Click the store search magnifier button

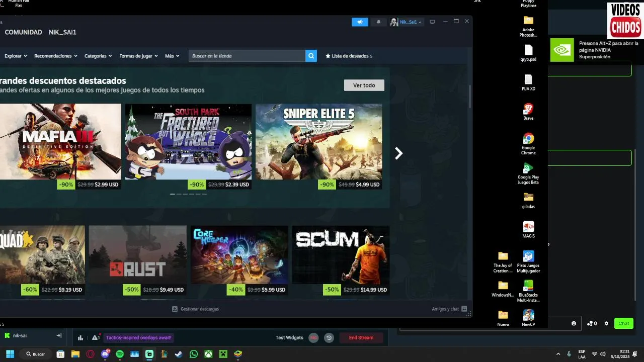pyautogui.click(x=311, y=56)
